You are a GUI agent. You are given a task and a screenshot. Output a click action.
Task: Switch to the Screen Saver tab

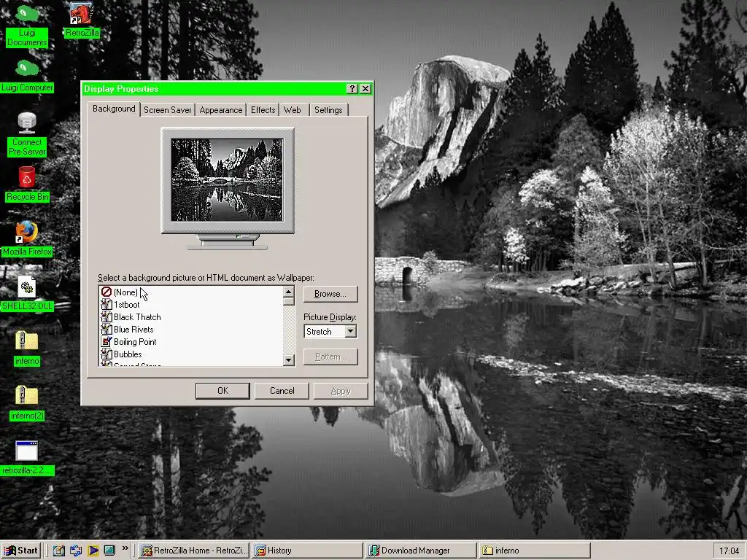[168, 110]
